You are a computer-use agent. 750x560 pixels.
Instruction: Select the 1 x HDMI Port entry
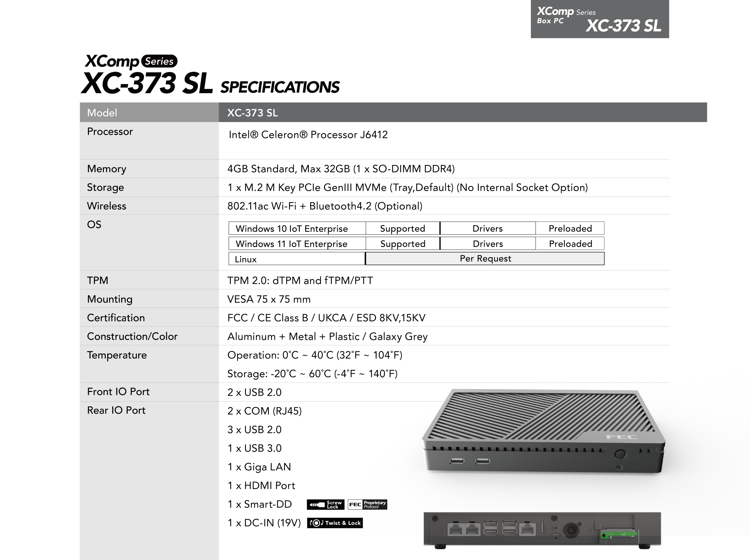[x=261, y=486]
